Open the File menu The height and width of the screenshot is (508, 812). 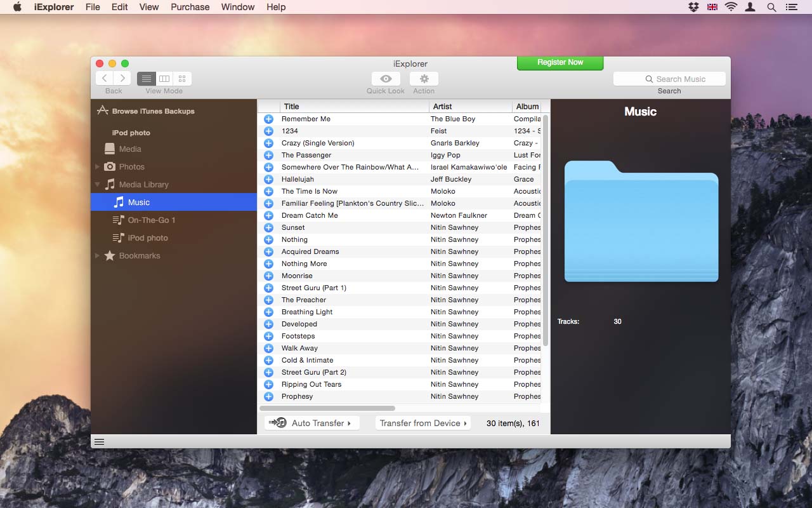pyautogui.click(x=93, y=7)
